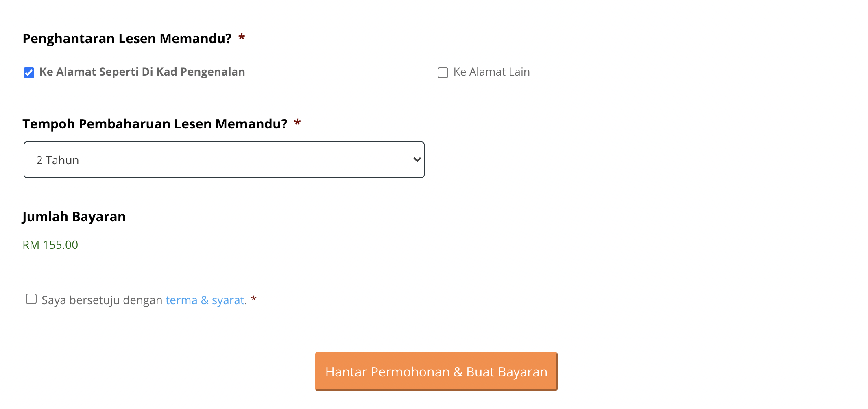Image resolution: width=868 pixels, height=409 pixels.
Task: Click the "Penghantaran Lesen Memandu?" heading
Action: pos(127,39)
